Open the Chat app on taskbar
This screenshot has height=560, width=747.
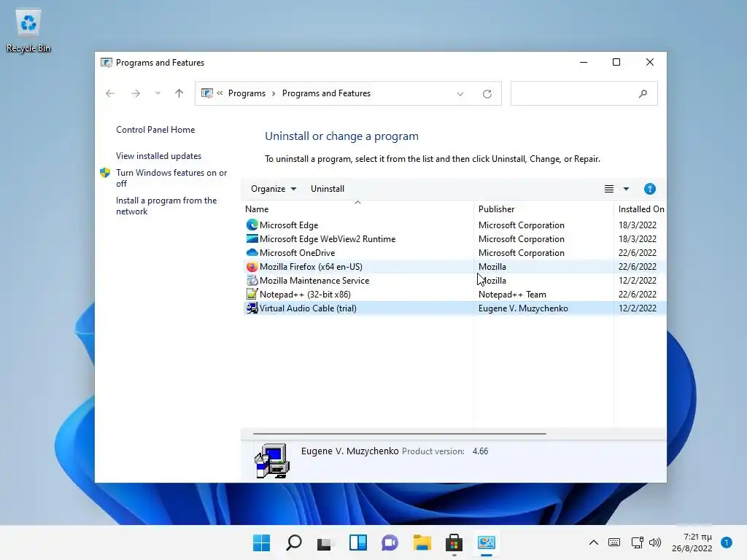pyautogui.click(x=390, y=542)
